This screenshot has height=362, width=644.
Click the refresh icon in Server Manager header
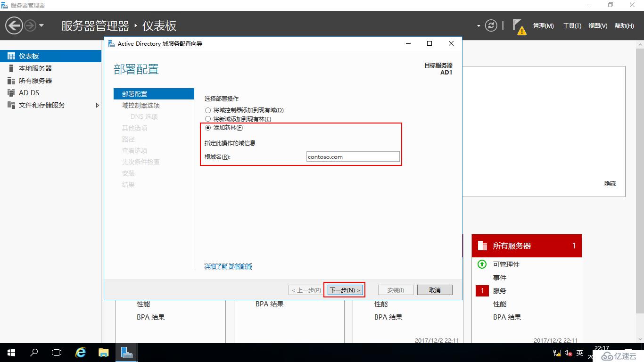click(491, 25)
